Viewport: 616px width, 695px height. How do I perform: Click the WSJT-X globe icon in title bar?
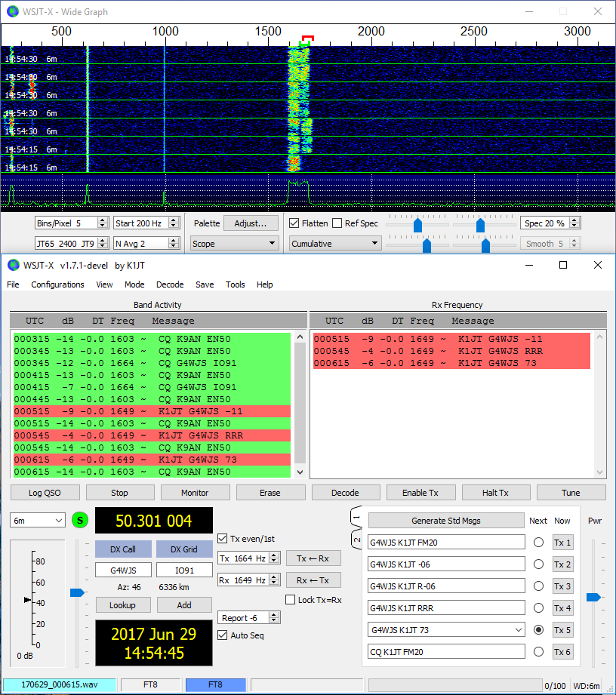coord(13,265)
